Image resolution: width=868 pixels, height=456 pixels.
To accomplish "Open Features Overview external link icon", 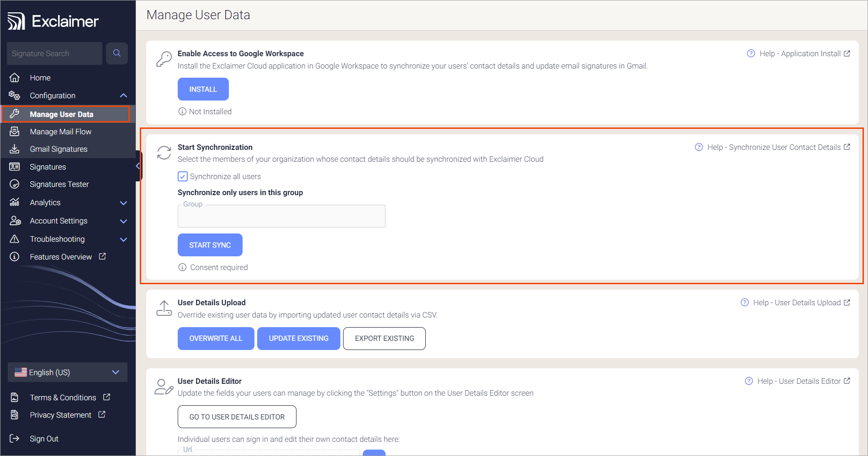I will tap(101, 256).
